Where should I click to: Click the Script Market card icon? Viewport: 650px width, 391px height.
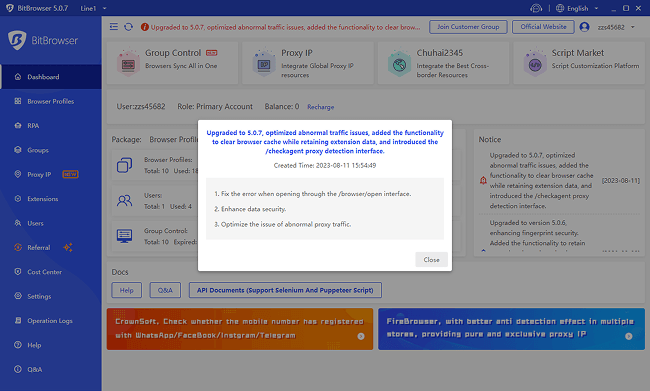(535, 63)
